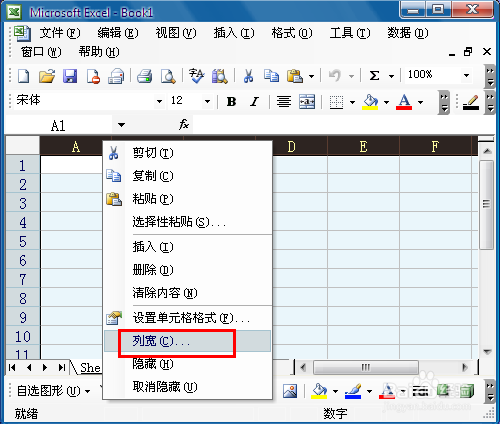Screen dimensions: 500x424
Task: Open the 数据(D) menu
Action: pyautogui.click(x=408, y=33)
